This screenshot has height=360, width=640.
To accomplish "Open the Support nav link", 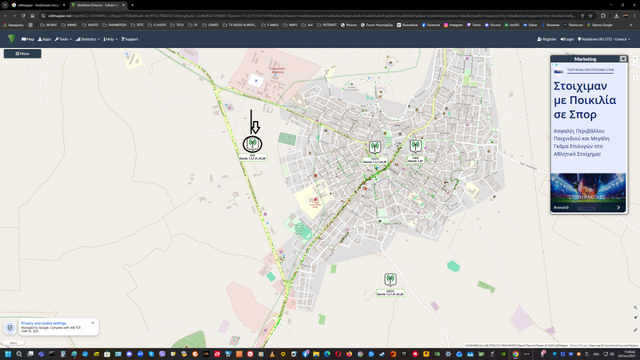I will pos(130,39).
